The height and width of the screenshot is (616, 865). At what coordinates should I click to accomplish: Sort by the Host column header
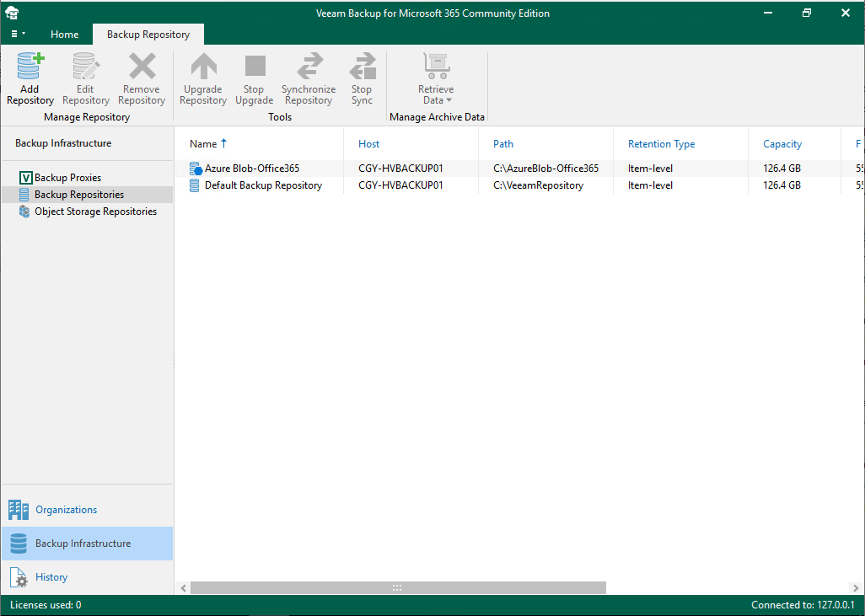[x=369, y=144]
